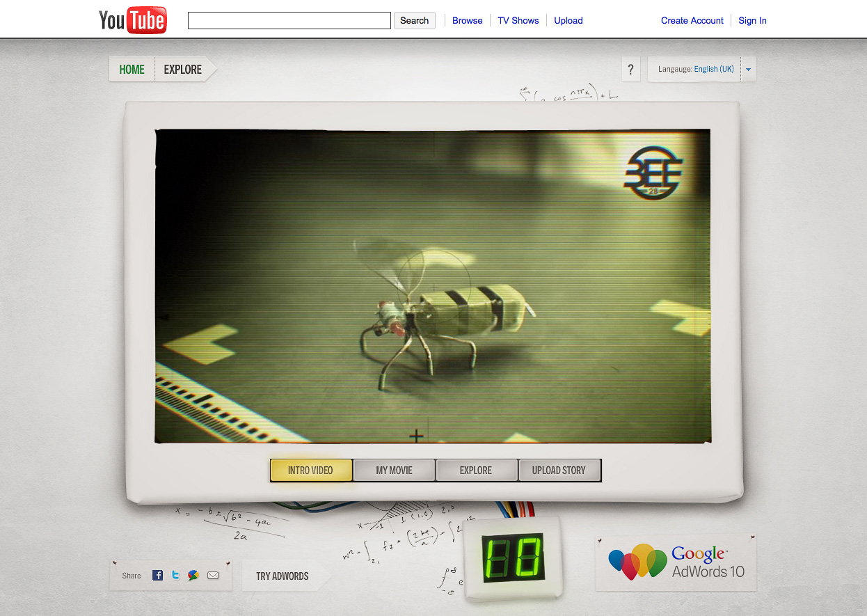This screenshot has width=867, height=616.
Task: Focus the YouTube search field
Action: [289, 20]
